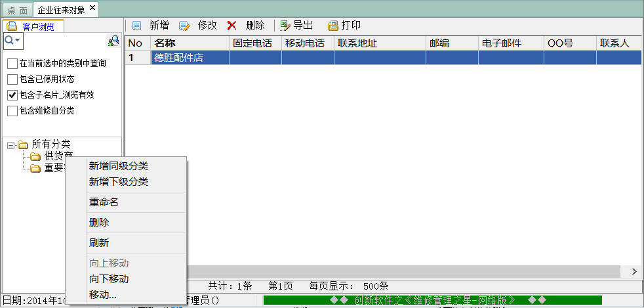Click the No column header
Image resolution: width=644 pixels, height=308 pixels.
(x=138, y=43)
